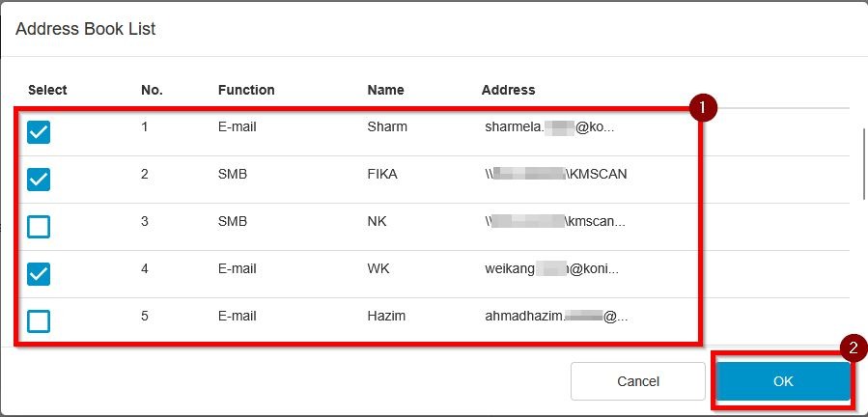Screen dimensions: 868x417
Task: Click the weikang e-mail address text
Action: [551, 268]
